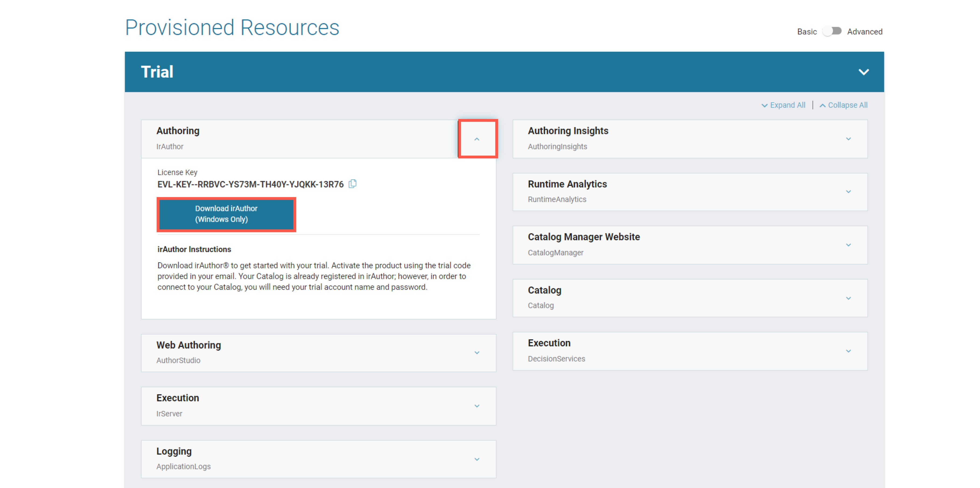Click the Provisioned Resources page title
980x488 pixels.
click(232, 28)
